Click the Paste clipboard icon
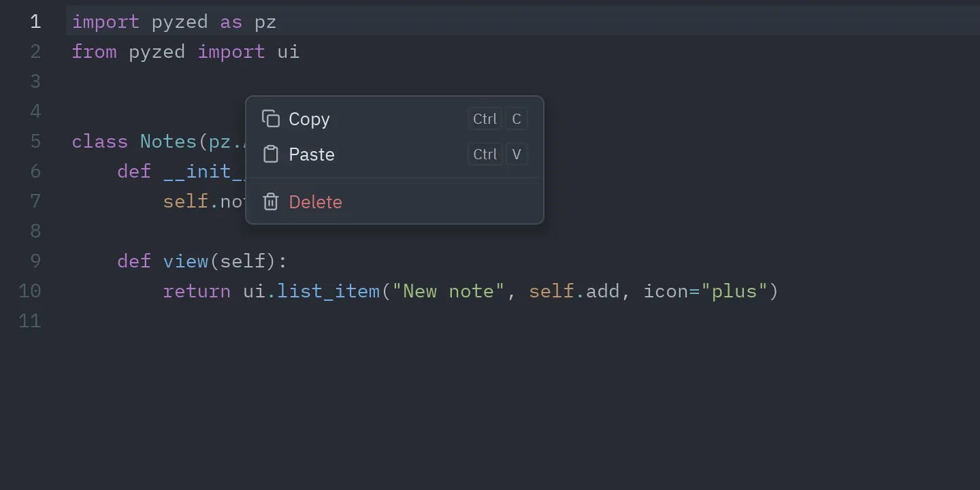980x490 pixels. tap(271, 154)
